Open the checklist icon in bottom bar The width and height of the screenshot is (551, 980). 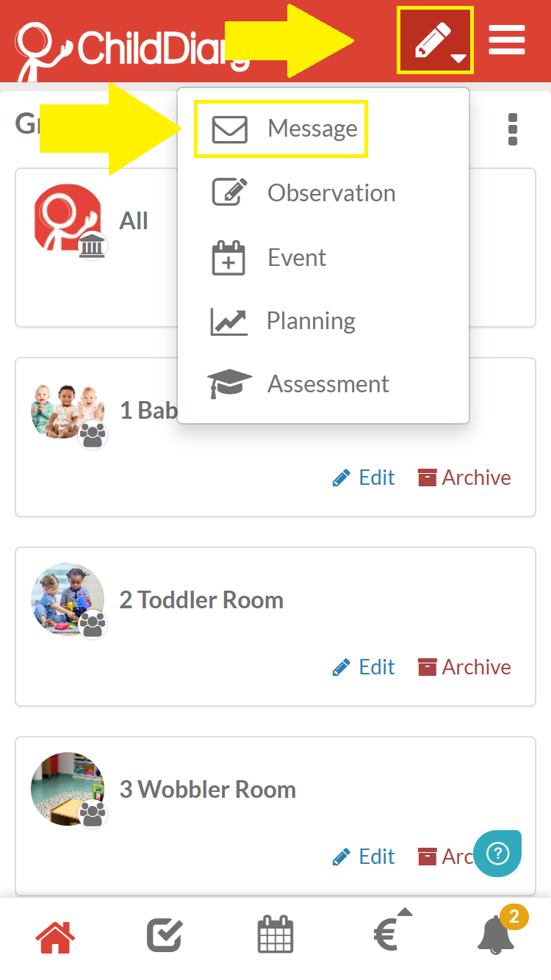coord(165,936)
